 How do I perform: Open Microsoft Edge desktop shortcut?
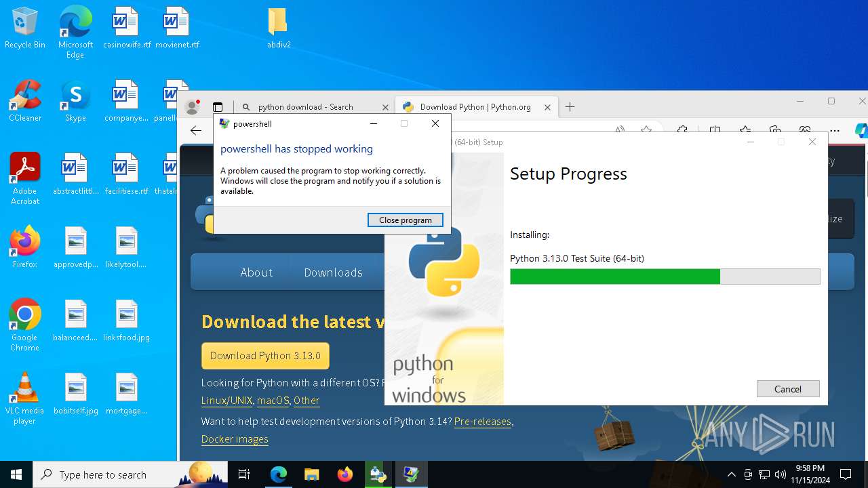click(75, 33)
